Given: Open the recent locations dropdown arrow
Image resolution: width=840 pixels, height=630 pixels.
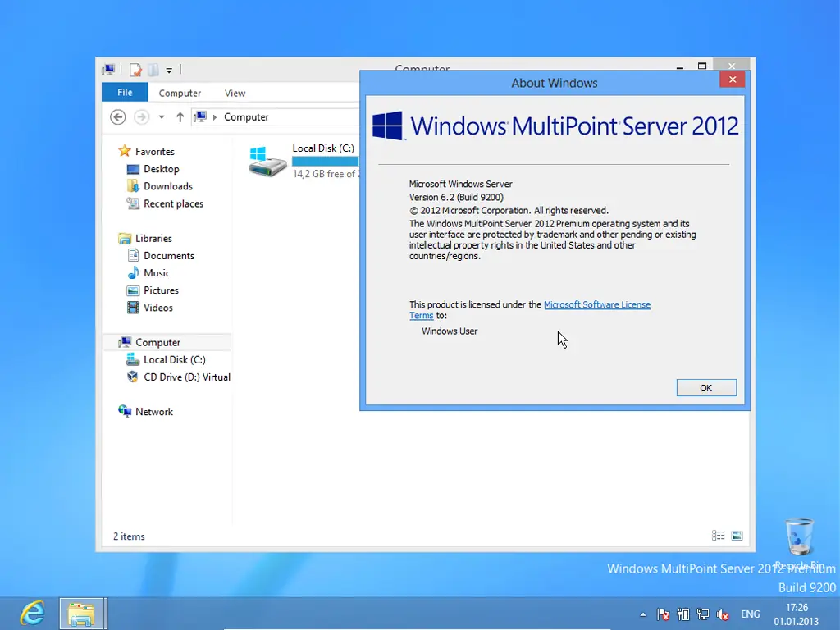Looking at the screenshot, I should tap(162, 116).
